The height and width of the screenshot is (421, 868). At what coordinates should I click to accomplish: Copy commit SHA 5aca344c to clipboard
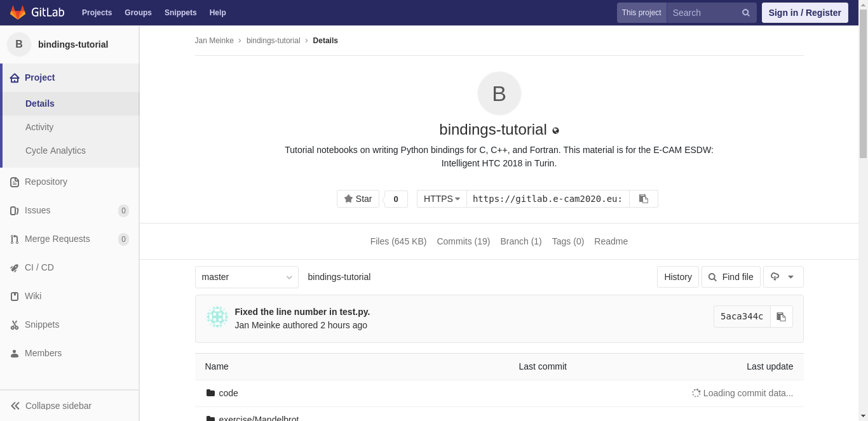click(781, 317)
